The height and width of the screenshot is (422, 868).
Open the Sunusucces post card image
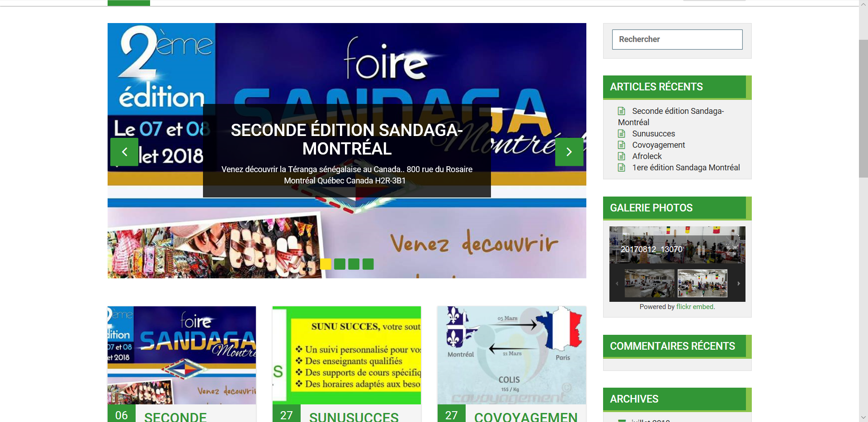[x=347, y=355]
